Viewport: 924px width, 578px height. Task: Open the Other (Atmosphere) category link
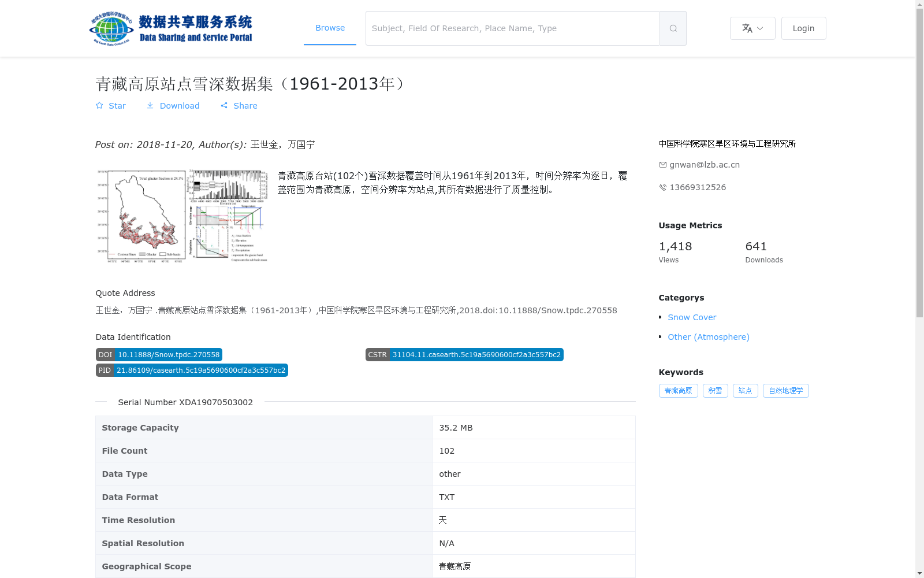[x=709, y=337]
